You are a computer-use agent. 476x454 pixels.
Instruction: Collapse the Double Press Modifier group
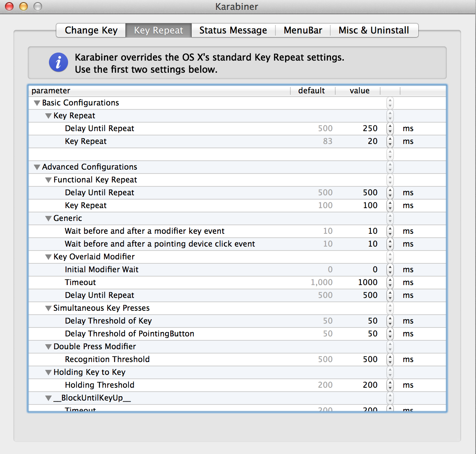tap(48, 347)
